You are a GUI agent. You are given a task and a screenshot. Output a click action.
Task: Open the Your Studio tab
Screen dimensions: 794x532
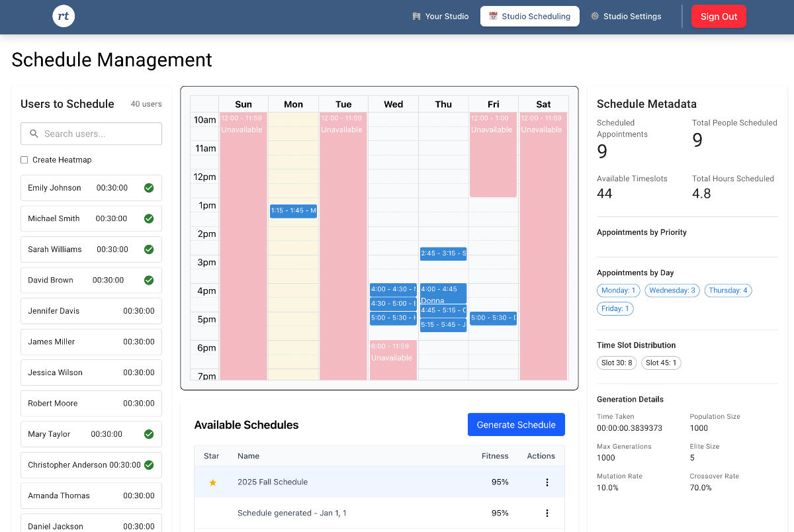pos(440,17)
